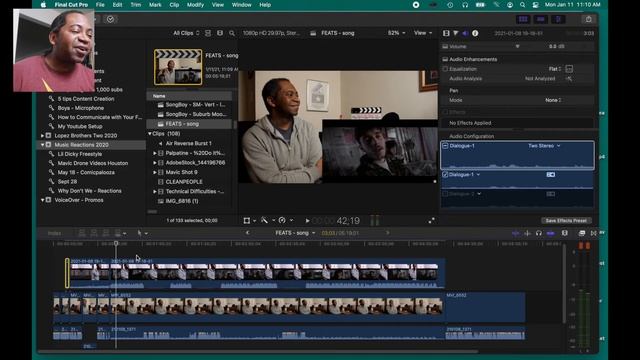Image resolution: width=640 pixels, height=360 pixels.
Task: Show or hide the inspector panel
Action: [558, 19]
